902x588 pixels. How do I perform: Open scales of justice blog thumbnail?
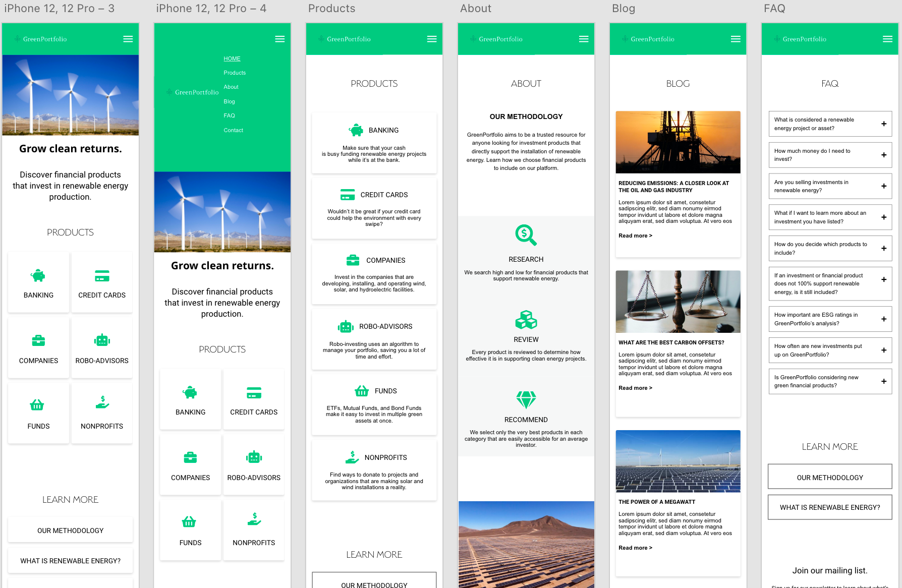(x=678, y=302)
